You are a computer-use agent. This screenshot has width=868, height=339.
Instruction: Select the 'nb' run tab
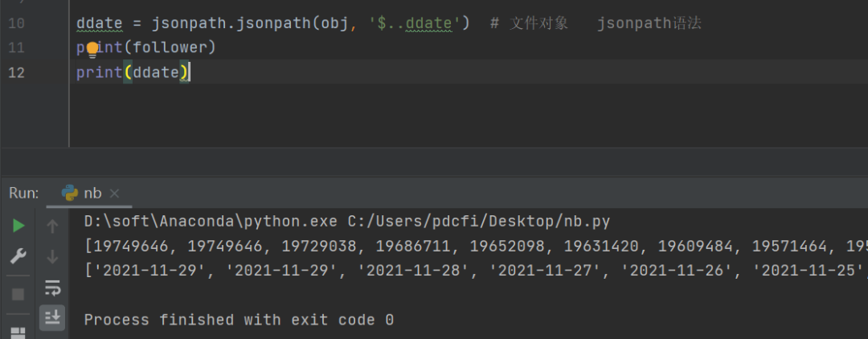click(x=90, y=193)
